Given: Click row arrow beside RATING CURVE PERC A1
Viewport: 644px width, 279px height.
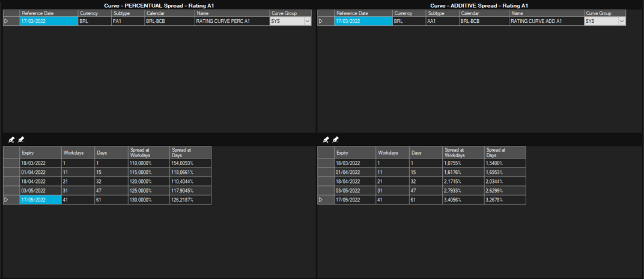Looking at the screenshot, I should pos(7,21).
